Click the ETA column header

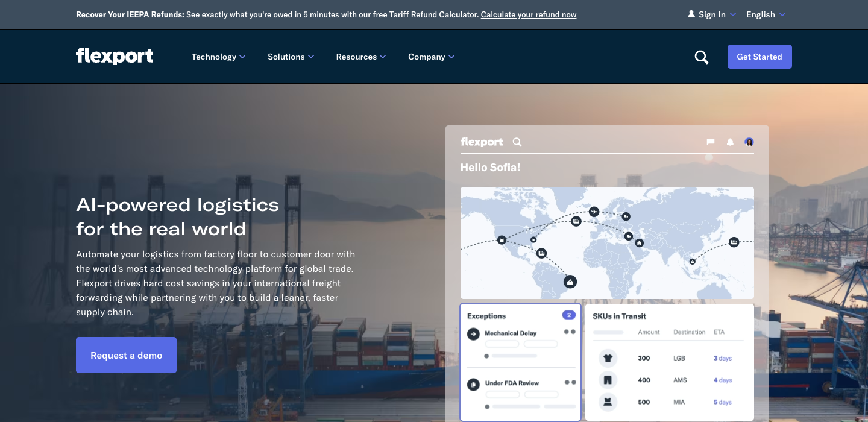click(719, 332)
